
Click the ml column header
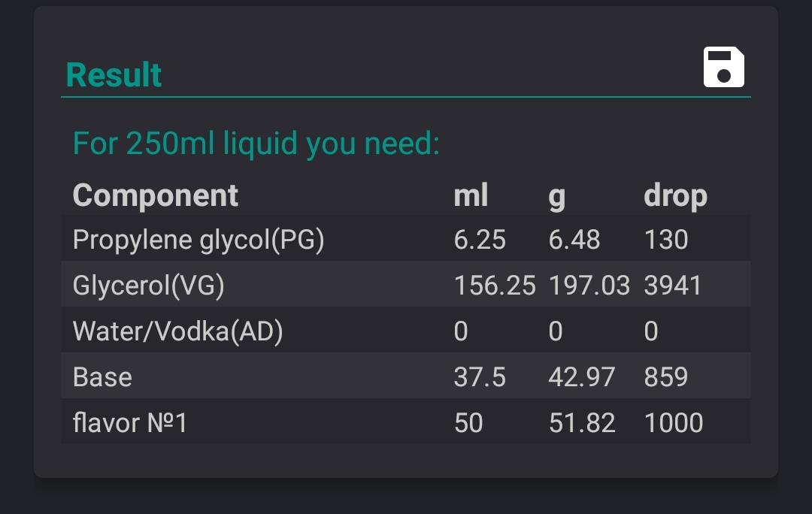click(471, 195)
